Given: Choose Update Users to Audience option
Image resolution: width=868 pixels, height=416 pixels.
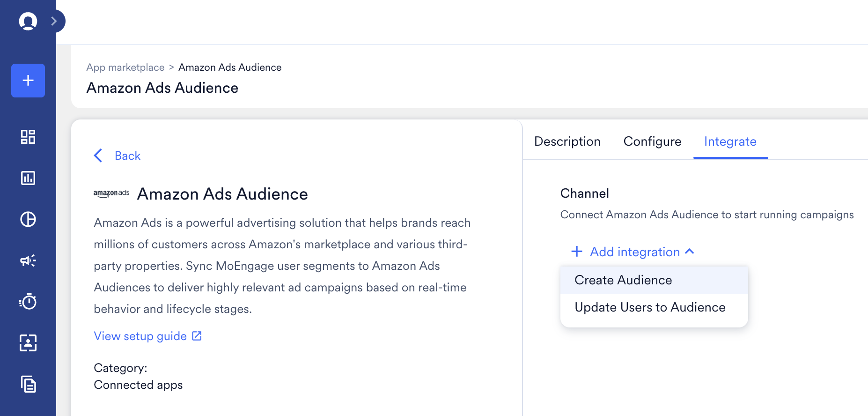Looking at the screenshot, I should click(655, 307).
